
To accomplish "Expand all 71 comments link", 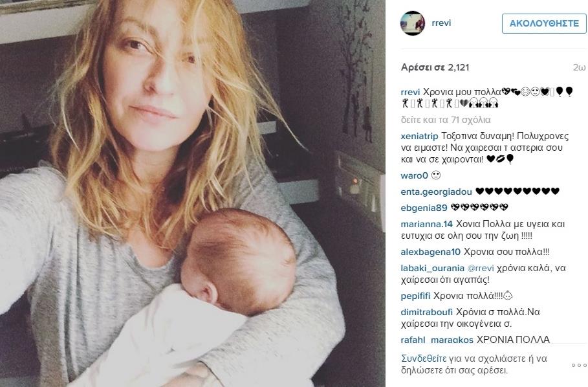I will tap(446, 120).
